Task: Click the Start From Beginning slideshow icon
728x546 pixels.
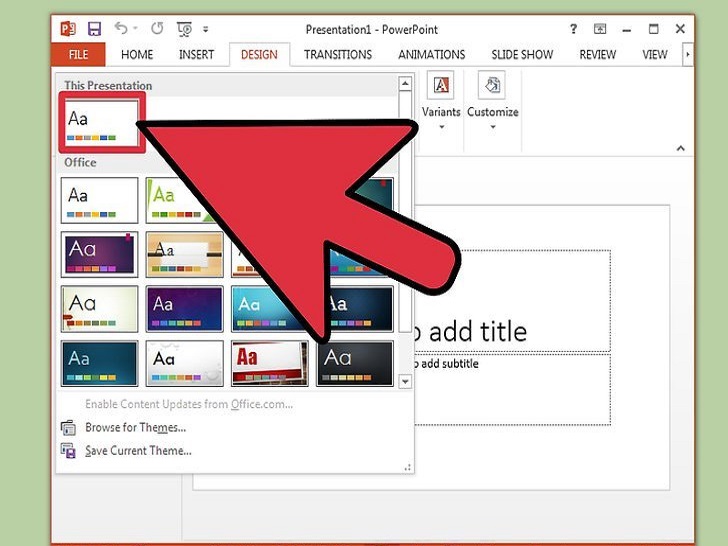Action: 186,29
